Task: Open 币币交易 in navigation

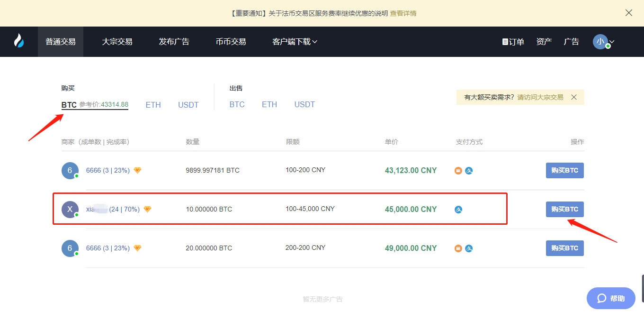Action: [231, 42]
